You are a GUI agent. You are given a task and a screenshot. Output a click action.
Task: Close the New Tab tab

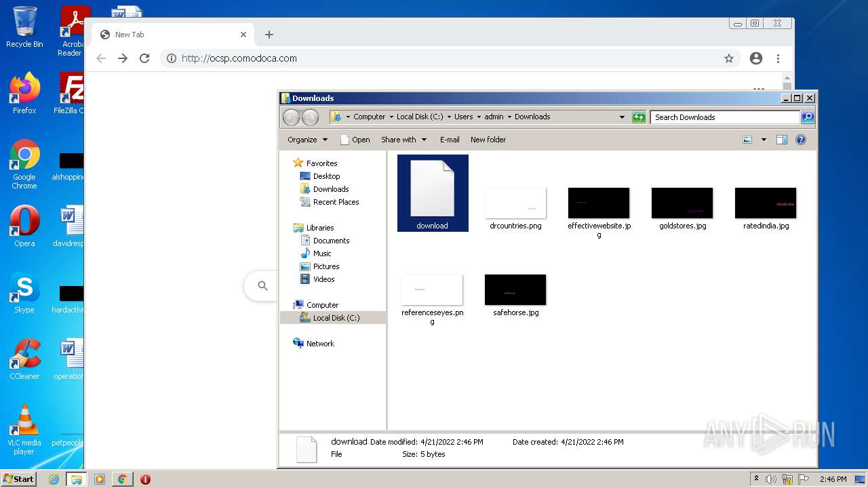pos(243,35)
